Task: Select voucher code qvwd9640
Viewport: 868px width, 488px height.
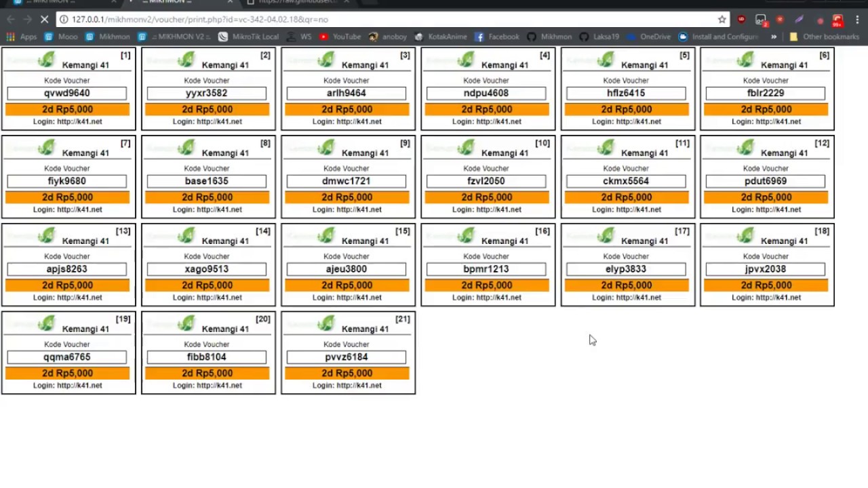Action: click(x=67, y=94)
